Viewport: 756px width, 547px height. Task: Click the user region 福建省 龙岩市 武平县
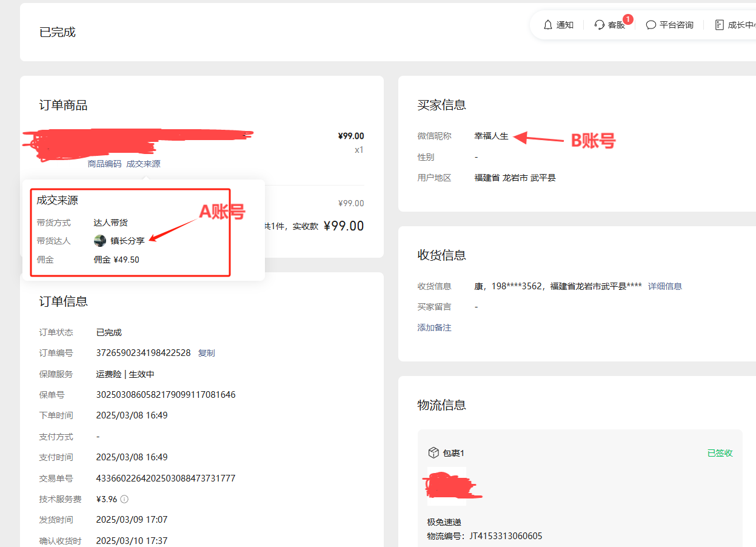point(515,178)
